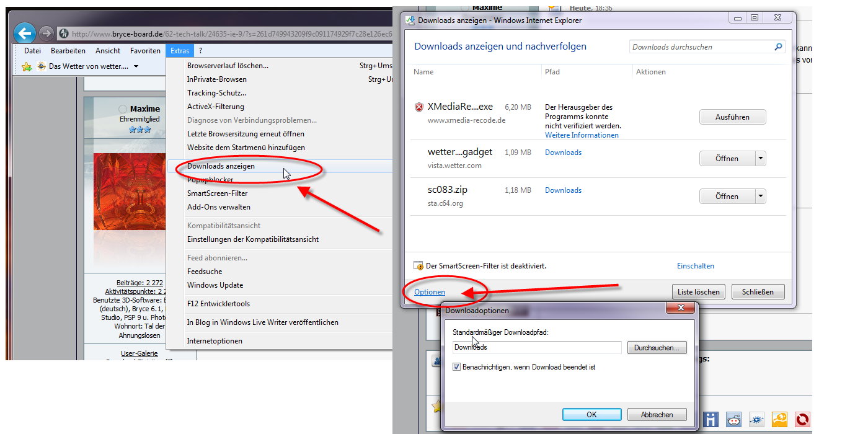This screenshot has width=868, height=434.
Task: Click the Extras menu
Action: tap(180, 51)
